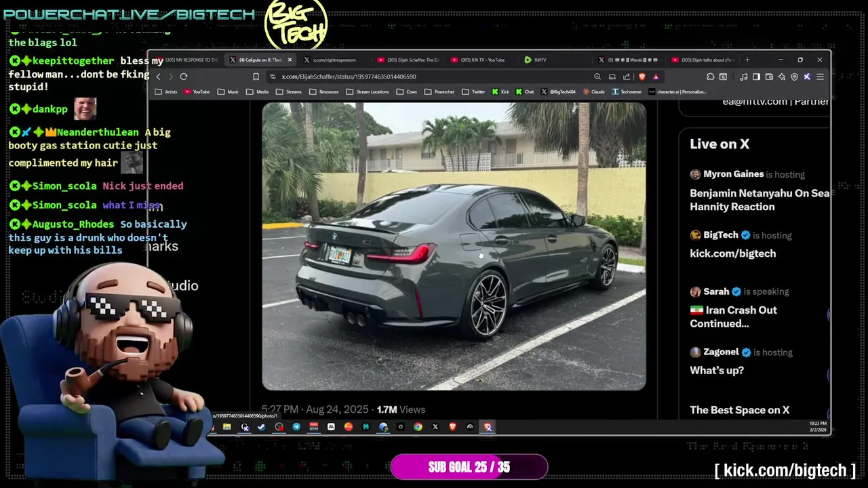
Task: Switch to the 'Rift TV - YouTube' tab
Action: click(481, 60)
